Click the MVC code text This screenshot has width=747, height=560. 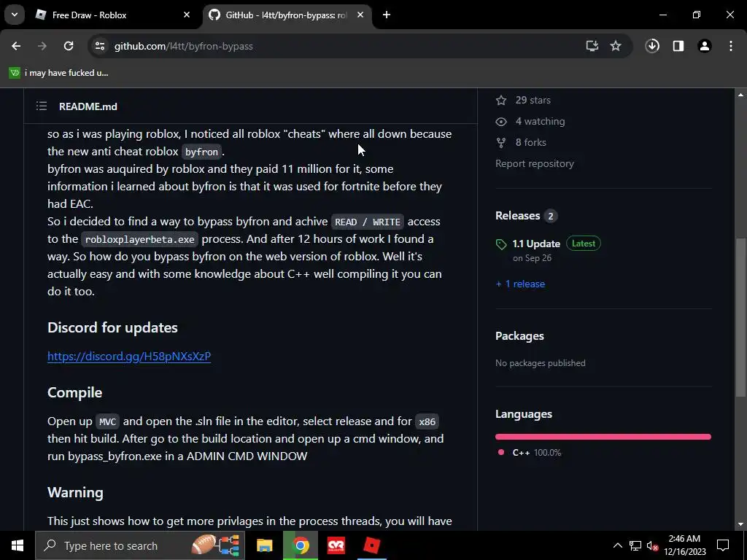point(107,422)
